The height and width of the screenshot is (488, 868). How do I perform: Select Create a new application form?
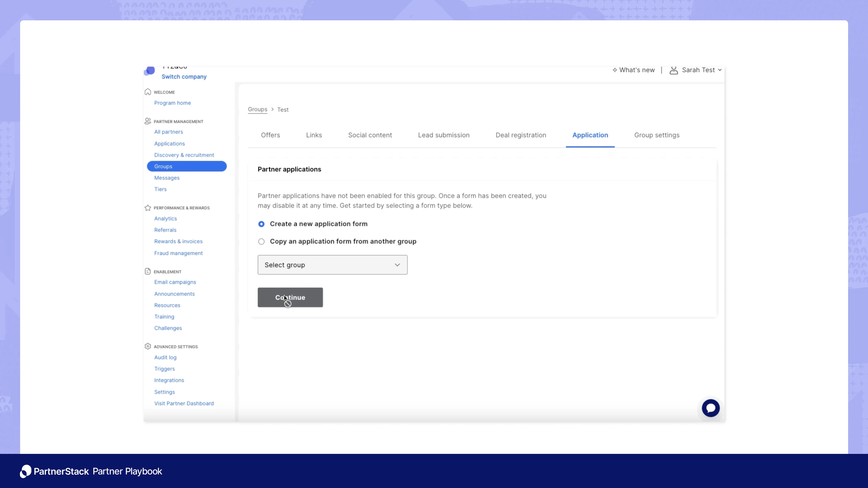click(261, 224)
